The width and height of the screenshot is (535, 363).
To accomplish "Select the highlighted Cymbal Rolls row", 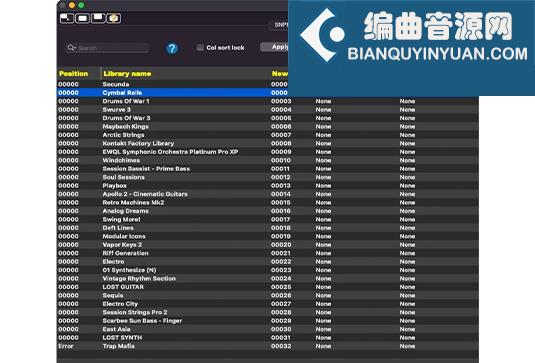I will [172, 93].
